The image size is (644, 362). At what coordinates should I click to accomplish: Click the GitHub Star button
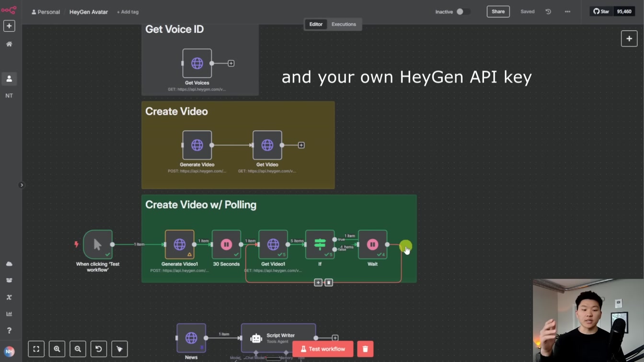tap(601, 11)
